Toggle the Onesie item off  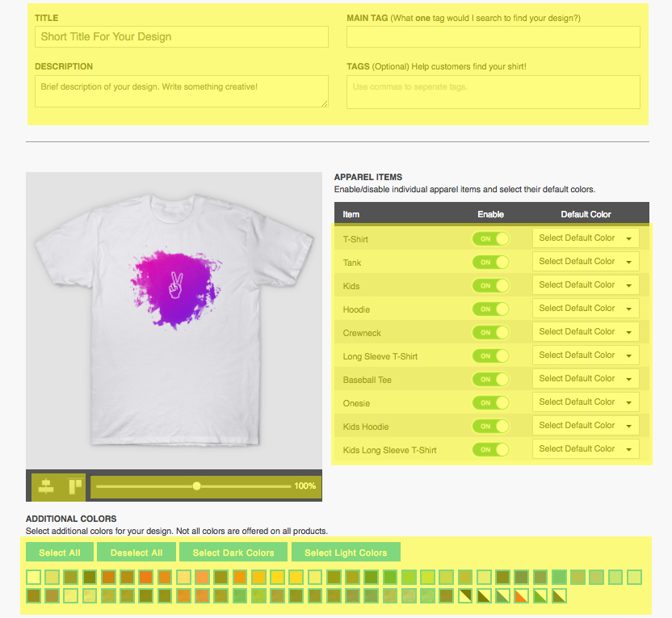coord(490,402)
